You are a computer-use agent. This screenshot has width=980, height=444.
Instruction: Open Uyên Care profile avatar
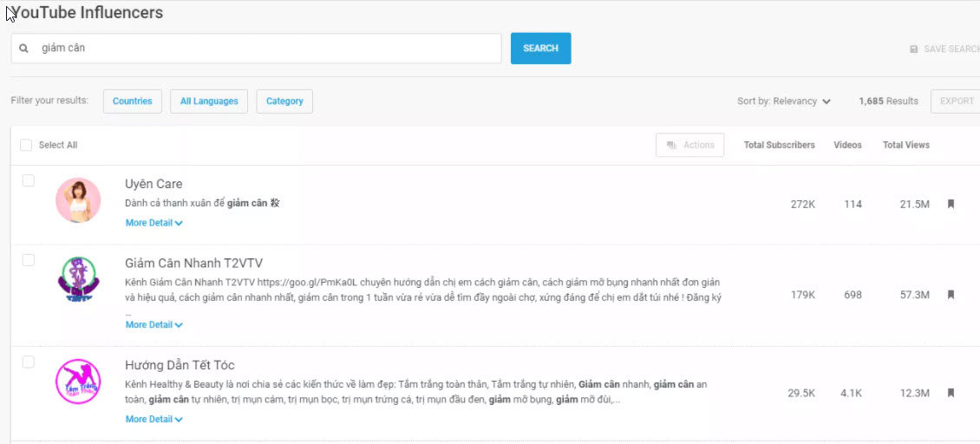click(x=78, y=200)
